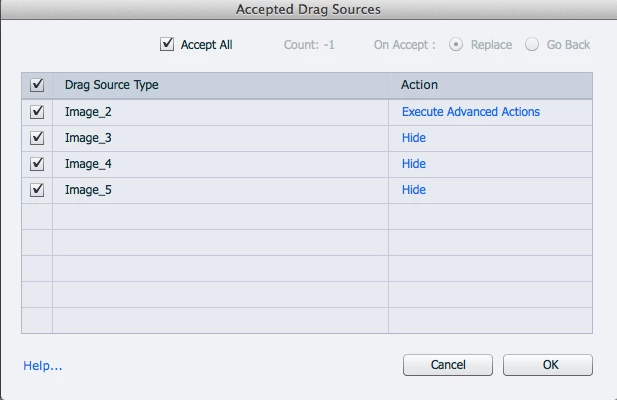Toggle the Accept All checkbox

[x=167, y=45]
